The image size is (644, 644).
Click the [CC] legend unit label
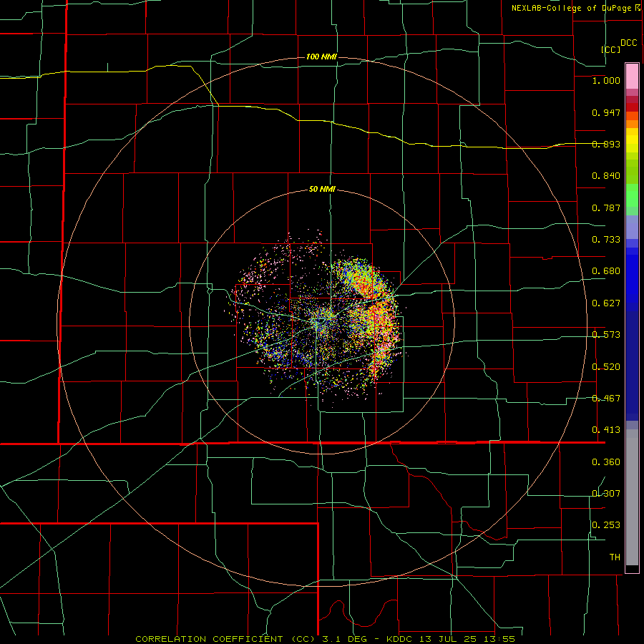point(611,49)
